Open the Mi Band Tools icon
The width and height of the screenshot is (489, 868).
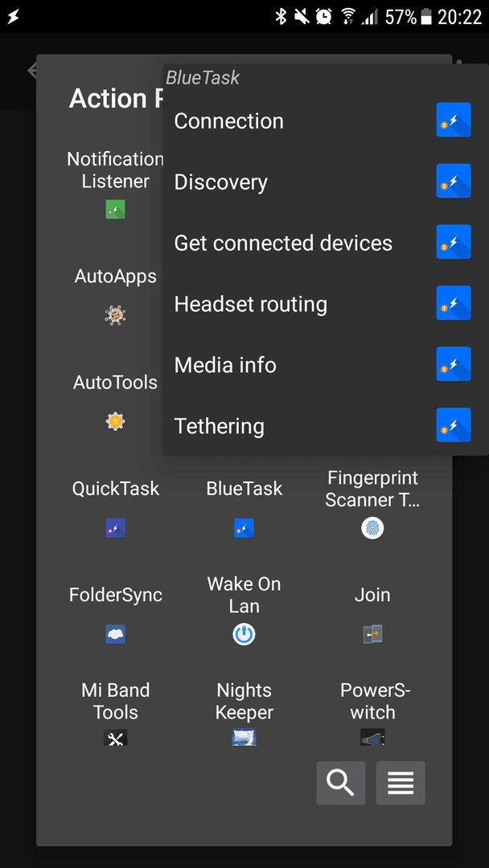pos(116,737)
